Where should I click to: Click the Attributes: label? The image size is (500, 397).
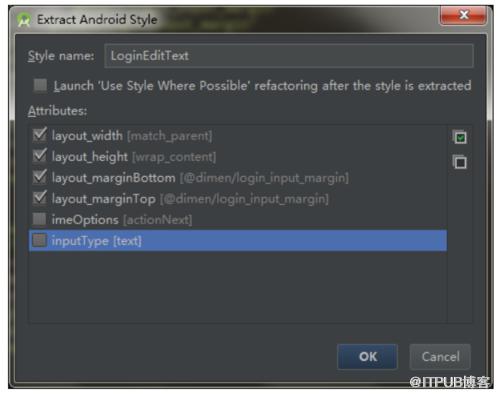coord(57,111)
